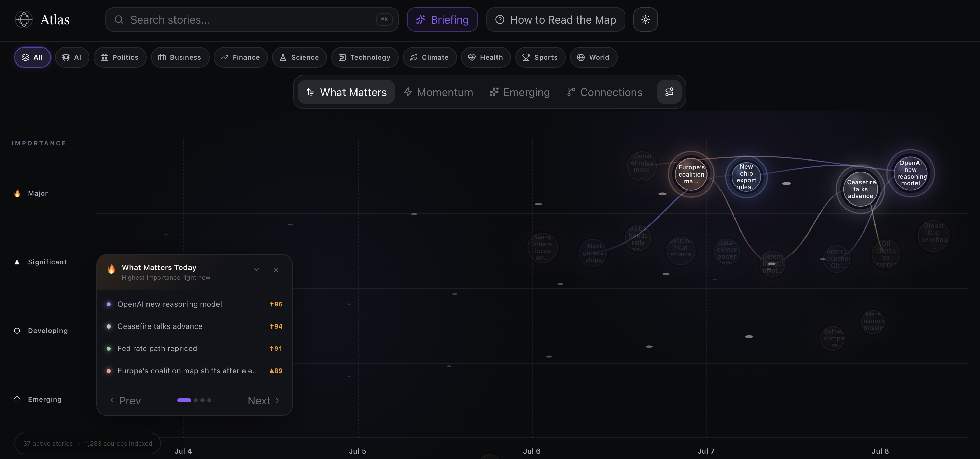Click the Significant importance triangle icon
This screenshot has width=980, height=459.
[17, 262]
